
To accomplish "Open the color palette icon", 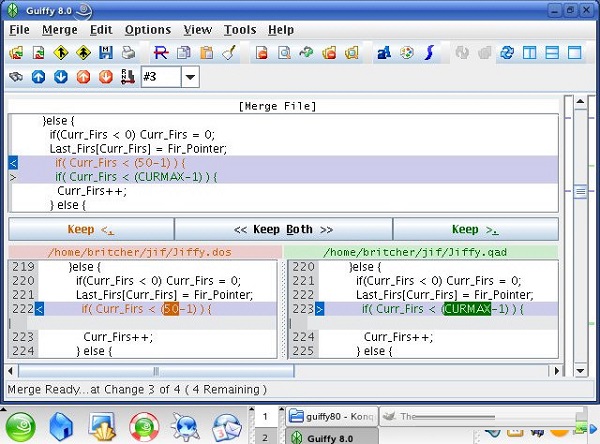I will coord(407,53).
